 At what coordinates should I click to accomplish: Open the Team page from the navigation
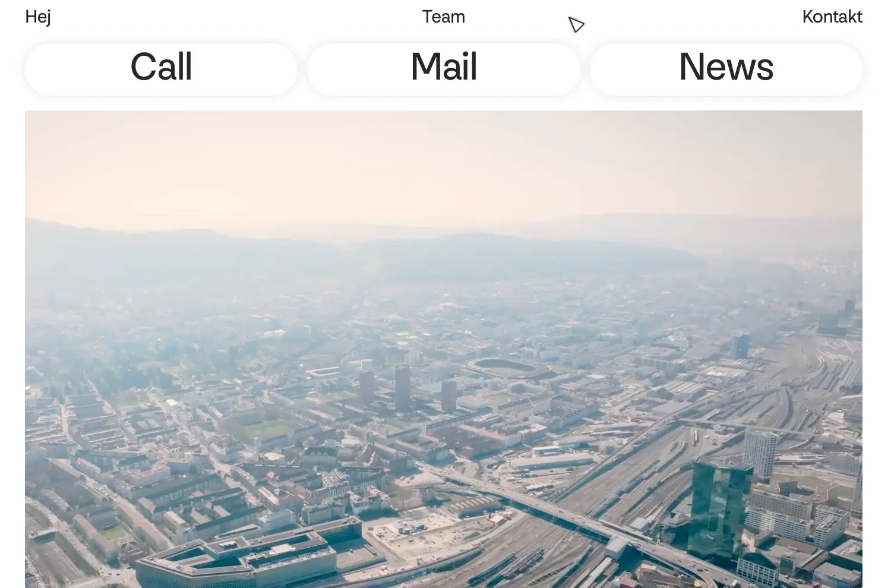point(443,17)
